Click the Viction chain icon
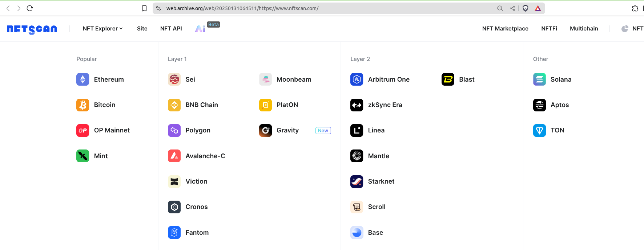Viewport: 644px width, 250px height. coord(174,181)
